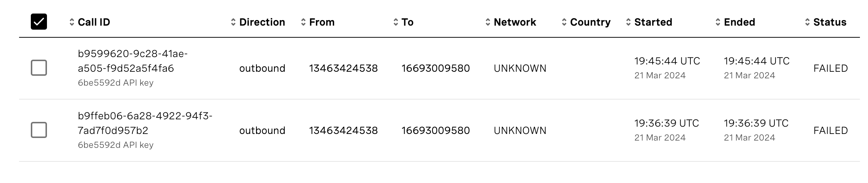This screenshot has width=868, height=183.
Task: Click the Status column header label
Action: click(829, 22)
